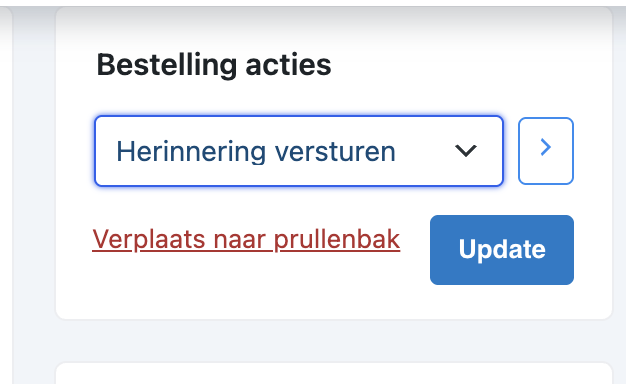Click the downward caret in the action selector
626x384 pixels.
(466, 150)
